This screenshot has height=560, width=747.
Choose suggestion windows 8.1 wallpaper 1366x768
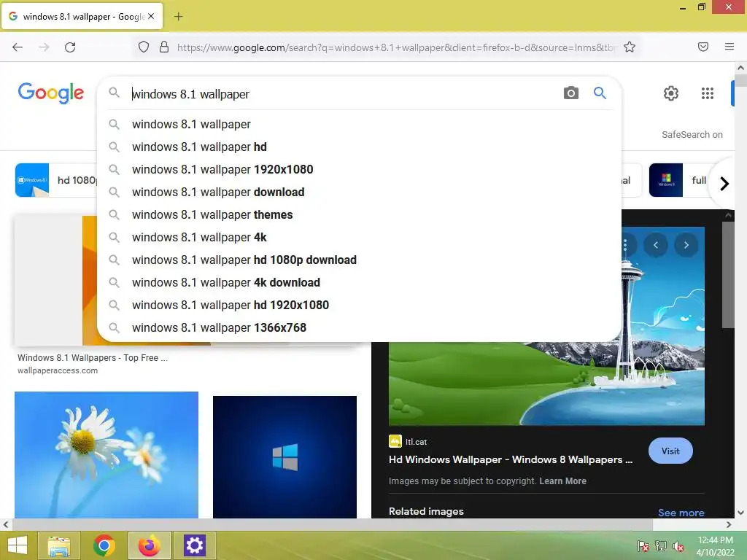360,327
